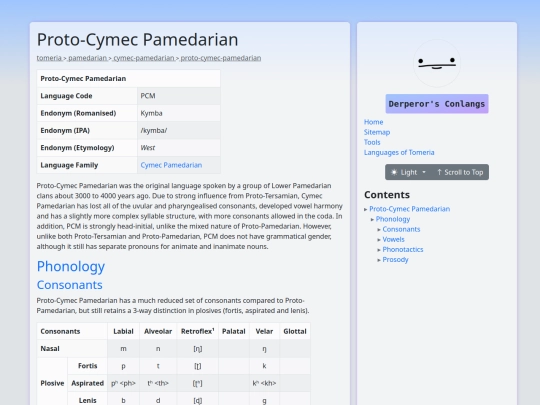Go to Languages of Tomeria
The width and height of the screenshot is (540, 405).
(399, 152)
